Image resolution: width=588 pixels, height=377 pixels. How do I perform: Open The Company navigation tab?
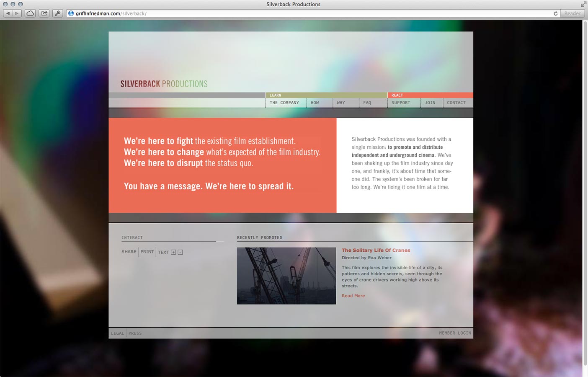point(284,103)
